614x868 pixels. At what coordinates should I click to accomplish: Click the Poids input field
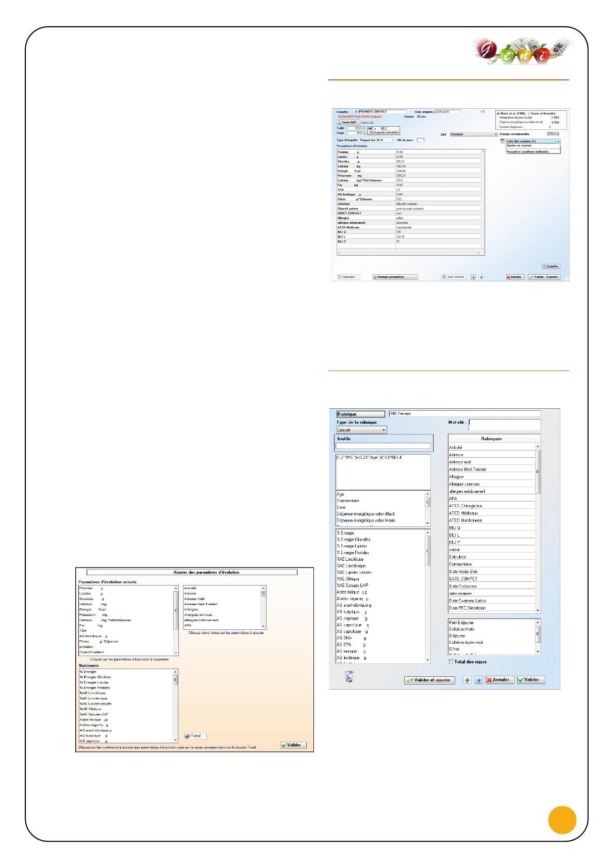[x=355, y=133]
